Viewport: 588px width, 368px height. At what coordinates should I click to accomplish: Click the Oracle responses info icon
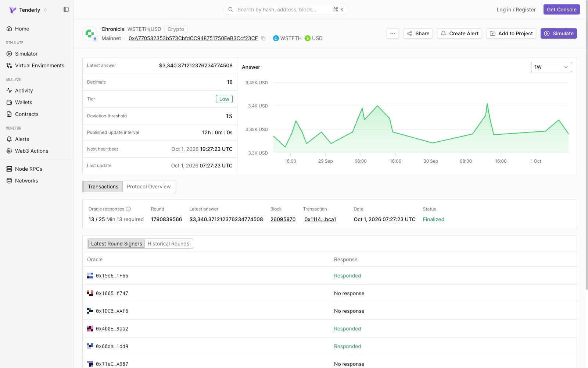(128, 209)
